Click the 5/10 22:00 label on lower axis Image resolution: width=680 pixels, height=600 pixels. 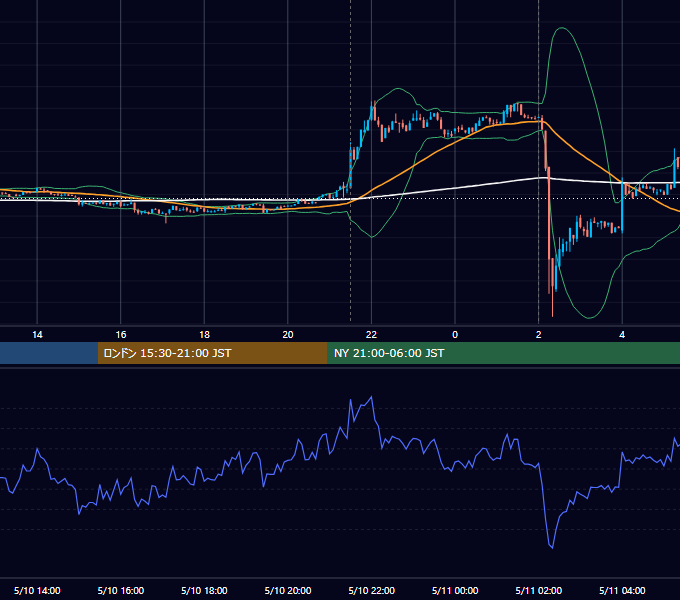(x=372, y=590)
